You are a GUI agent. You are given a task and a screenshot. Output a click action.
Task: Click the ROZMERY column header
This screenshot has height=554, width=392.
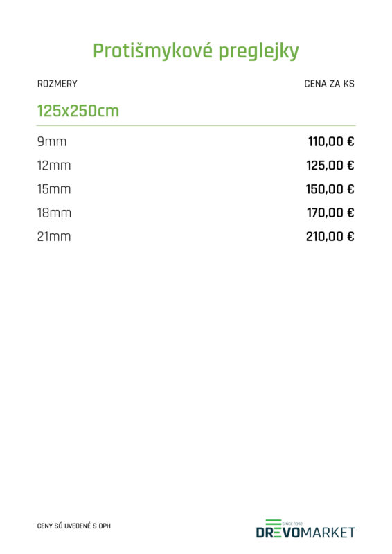57,84
